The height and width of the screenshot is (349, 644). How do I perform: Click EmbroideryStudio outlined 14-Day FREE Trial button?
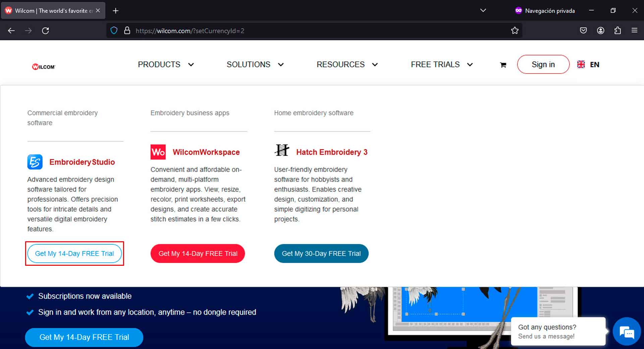click(x=74, y=254)
